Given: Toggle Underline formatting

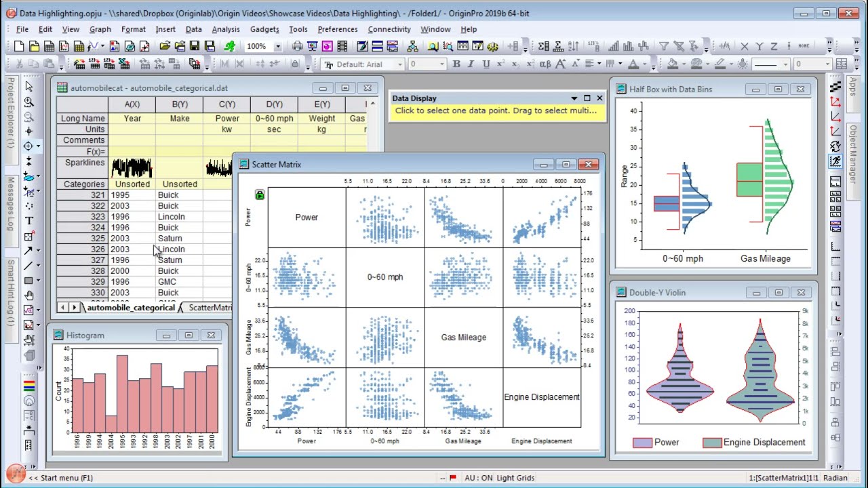Looking at the screenshot, I should tap(486, 64).
